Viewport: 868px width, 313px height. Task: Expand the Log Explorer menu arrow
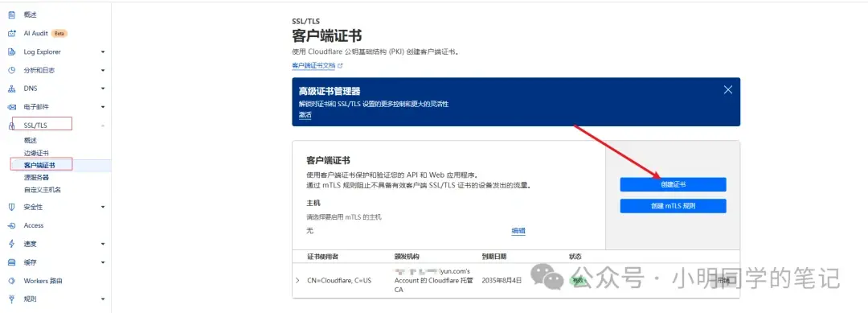(103, 52)
